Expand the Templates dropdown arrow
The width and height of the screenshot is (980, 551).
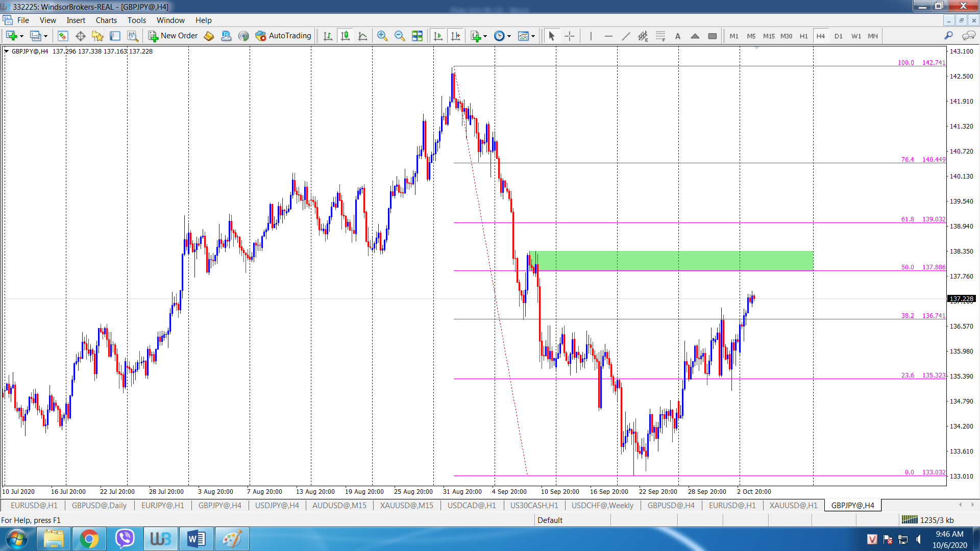[533, 36]
